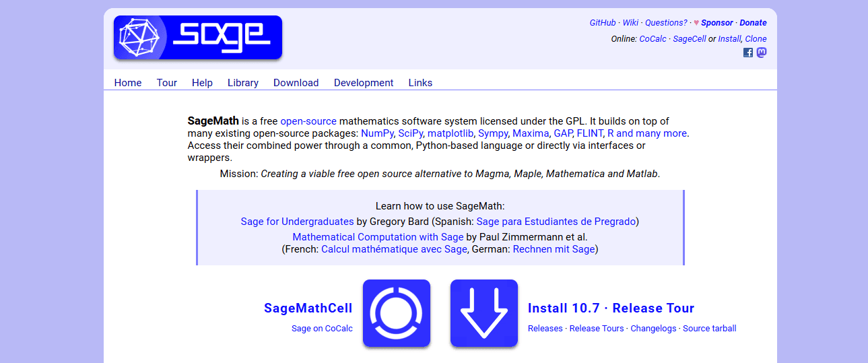Open the FLINT package link
This screenshot has height=363, width=868.
click(x=590, y=133)
